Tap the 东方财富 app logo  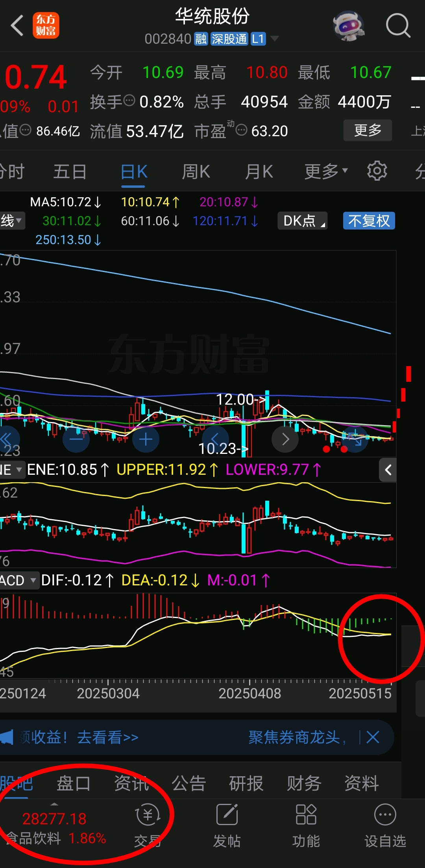click(46, 26)
